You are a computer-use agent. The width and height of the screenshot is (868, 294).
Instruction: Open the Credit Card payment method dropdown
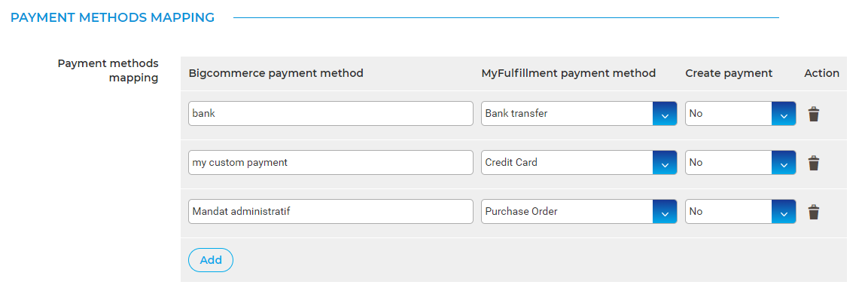[579, 163]
